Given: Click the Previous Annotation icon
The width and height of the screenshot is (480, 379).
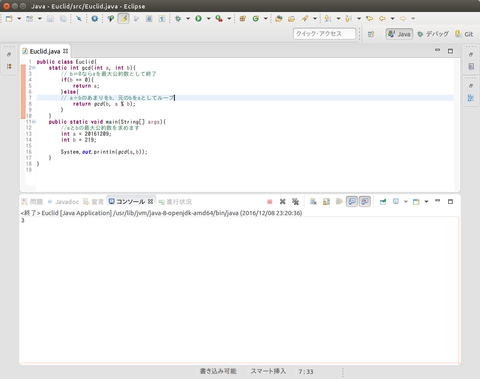Looking at the screenshot, I should pos(348,19).
